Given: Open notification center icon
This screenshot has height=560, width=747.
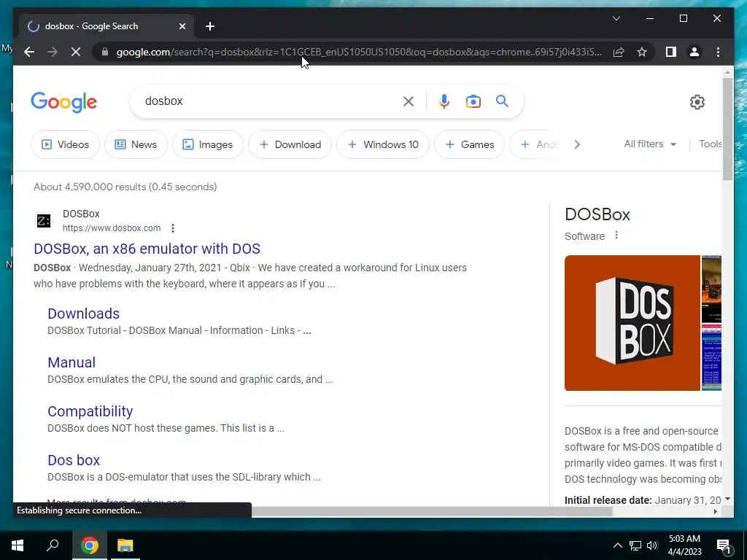Looking at the screenshot, I should (x=724, y=546).
